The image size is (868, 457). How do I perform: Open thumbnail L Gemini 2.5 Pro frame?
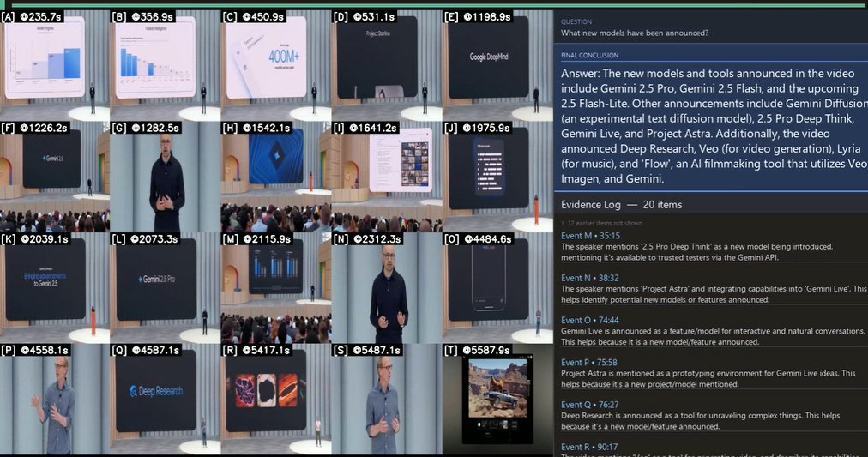(166, 288)
